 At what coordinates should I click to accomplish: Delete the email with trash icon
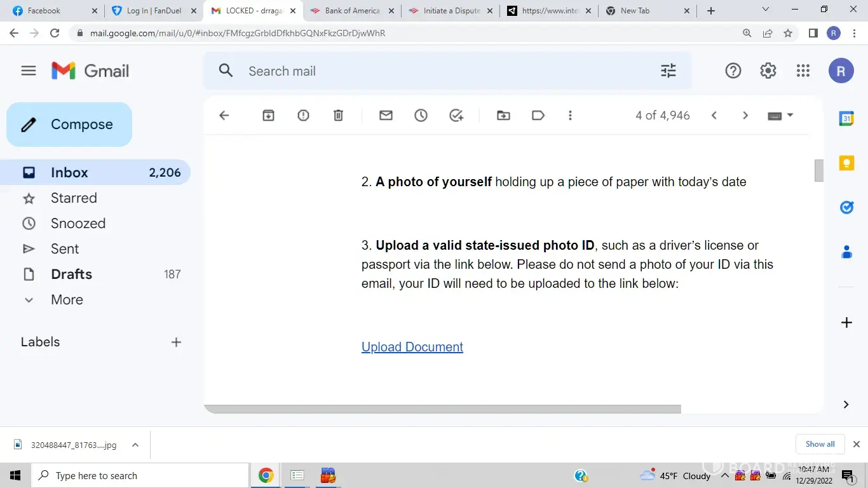338,115
